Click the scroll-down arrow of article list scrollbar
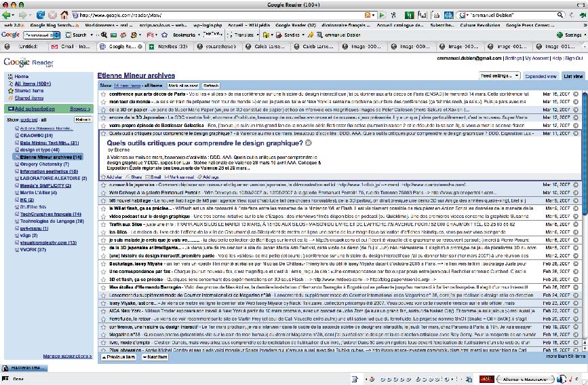The height and width of the screenshot is (385, 588). point(585,349)
